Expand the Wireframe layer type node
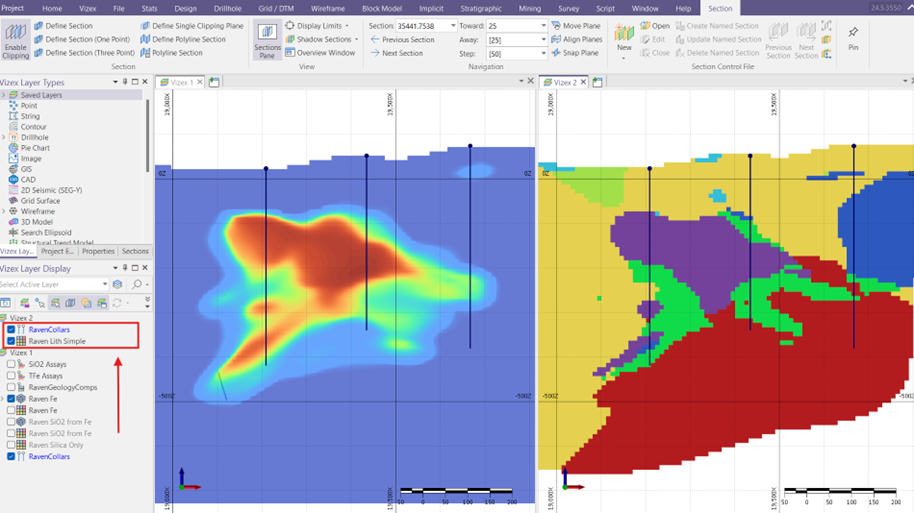 coord(4,211)
